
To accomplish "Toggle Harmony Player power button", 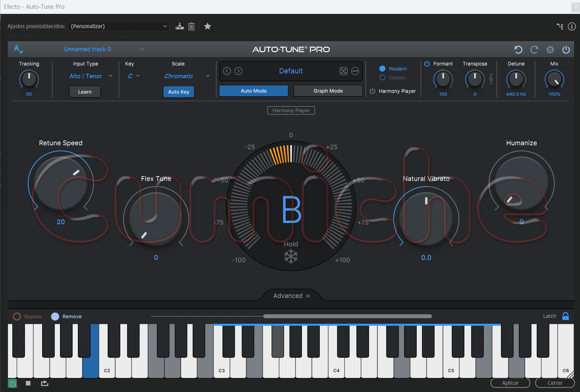I will coord(372,91).
